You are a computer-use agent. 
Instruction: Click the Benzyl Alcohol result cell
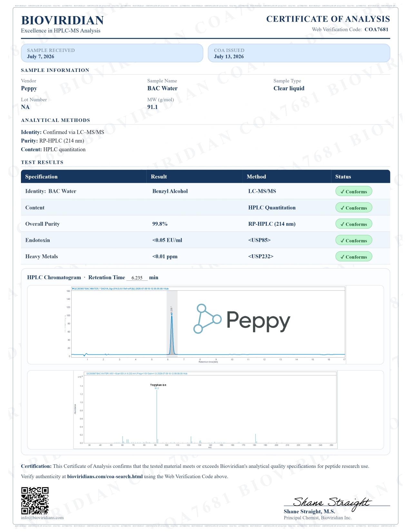(x=170, y=191)
